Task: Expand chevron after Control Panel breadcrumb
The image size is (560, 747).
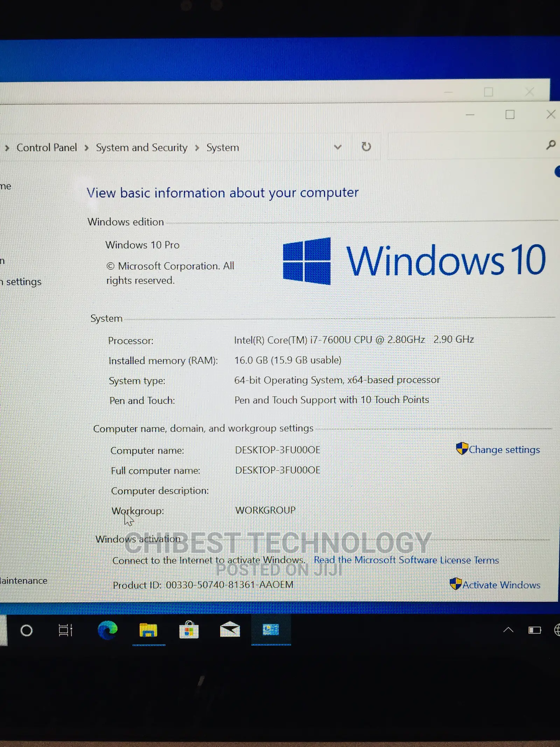Action: pos(86,148)
